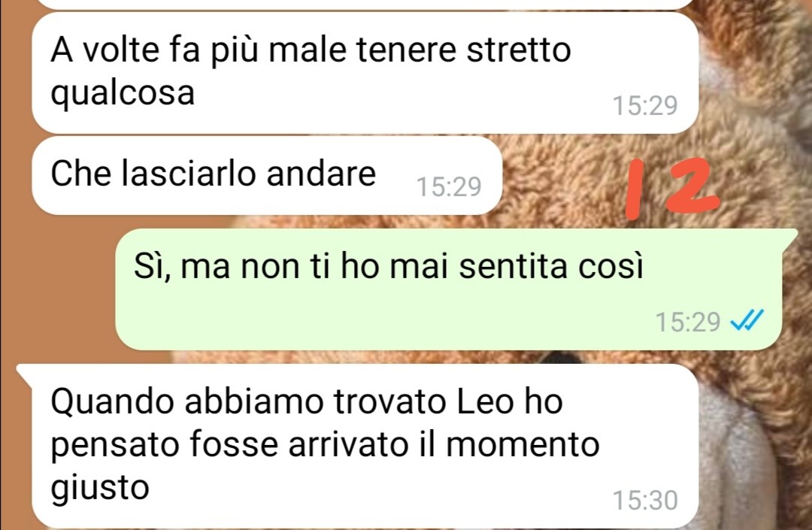Click the 15:29 timestamp on the green bubble
812x530 pixels.
tap(688, 322)
